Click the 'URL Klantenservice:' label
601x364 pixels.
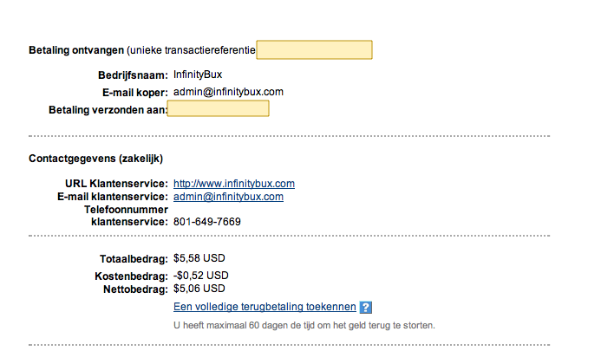point(116,184)
